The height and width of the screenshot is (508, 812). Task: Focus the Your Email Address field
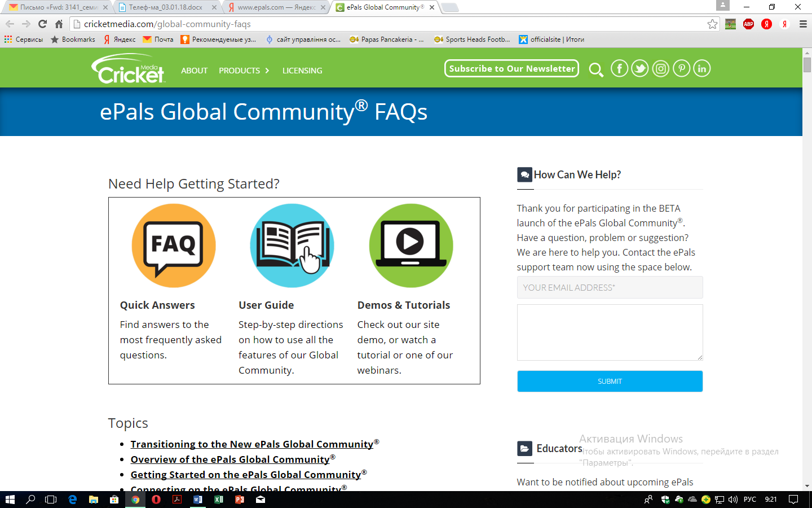610,287
